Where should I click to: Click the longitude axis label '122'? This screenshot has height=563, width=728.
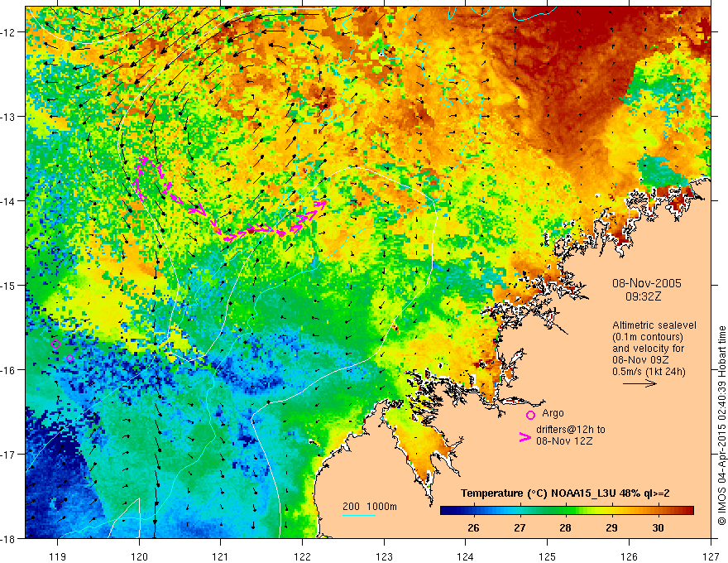(302, 556)
